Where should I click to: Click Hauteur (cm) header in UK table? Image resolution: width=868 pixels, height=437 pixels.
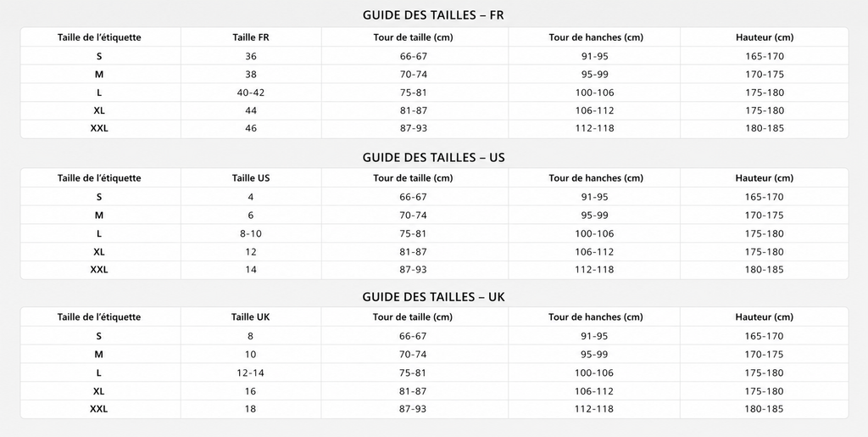tap(764, 317)
